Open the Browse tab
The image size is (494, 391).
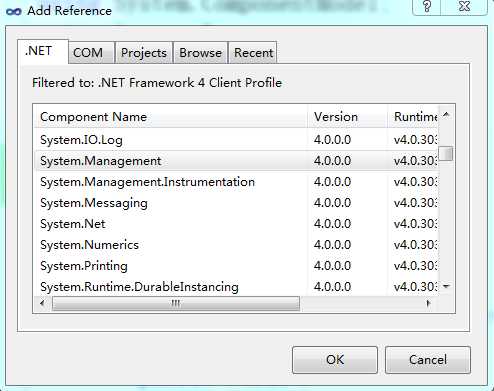(200, 53)
